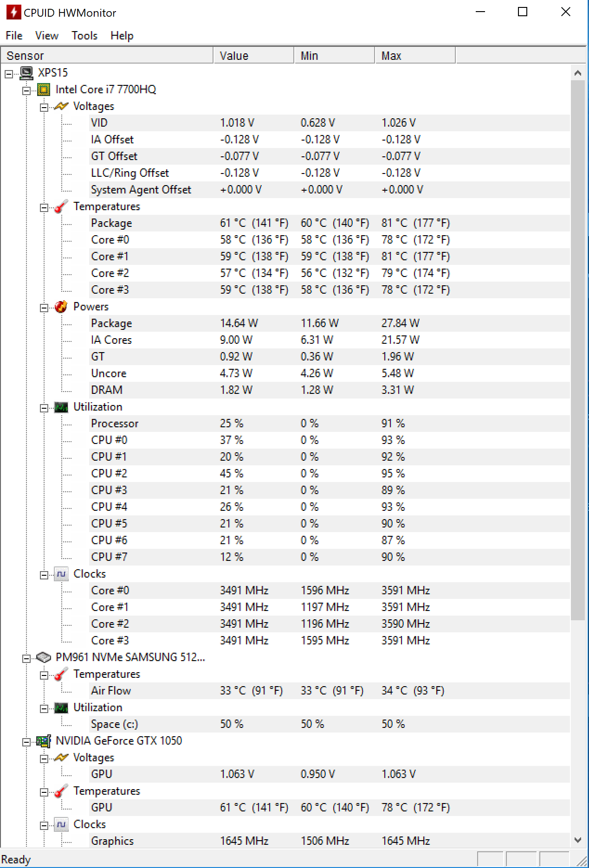
Task: Click the Powers flame icon
Action: pos(61,307)
